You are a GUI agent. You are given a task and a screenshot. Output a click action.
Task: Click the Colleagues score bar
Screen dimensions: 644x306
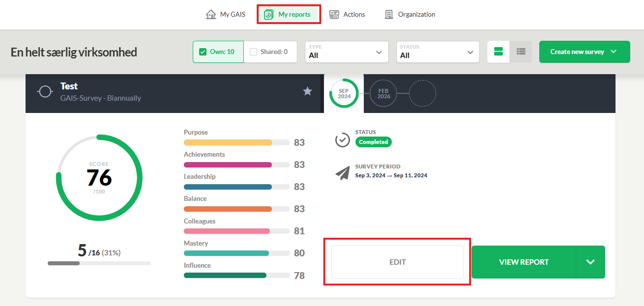[x=236, y=231]
